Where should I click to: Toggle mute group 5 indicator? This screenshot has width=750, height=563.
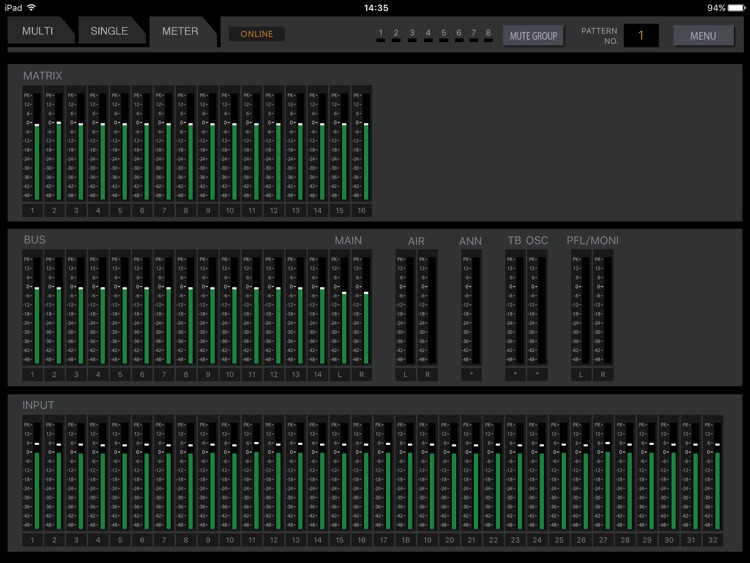tap(443, 35)
